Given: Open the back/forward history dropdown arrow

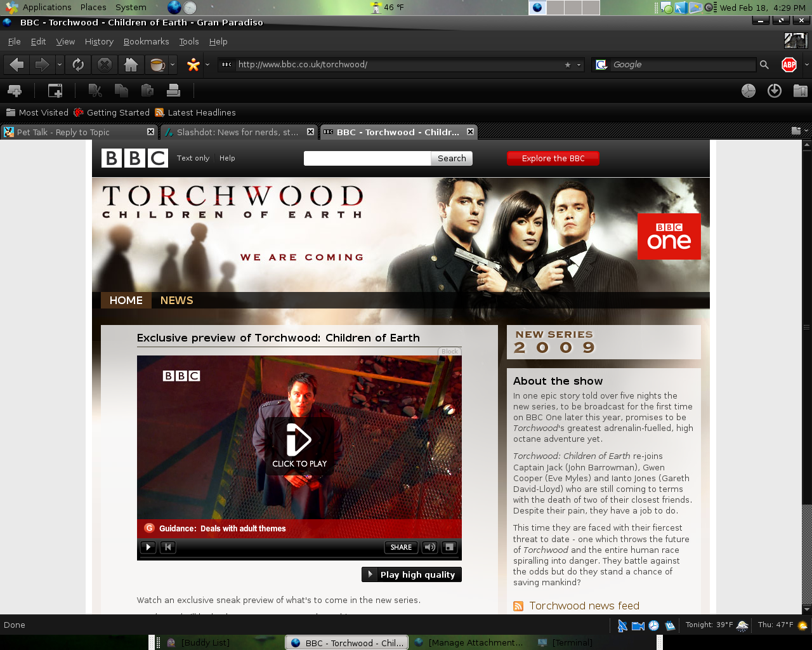Looking at the screenshot, I should click(x=60, y=65).
